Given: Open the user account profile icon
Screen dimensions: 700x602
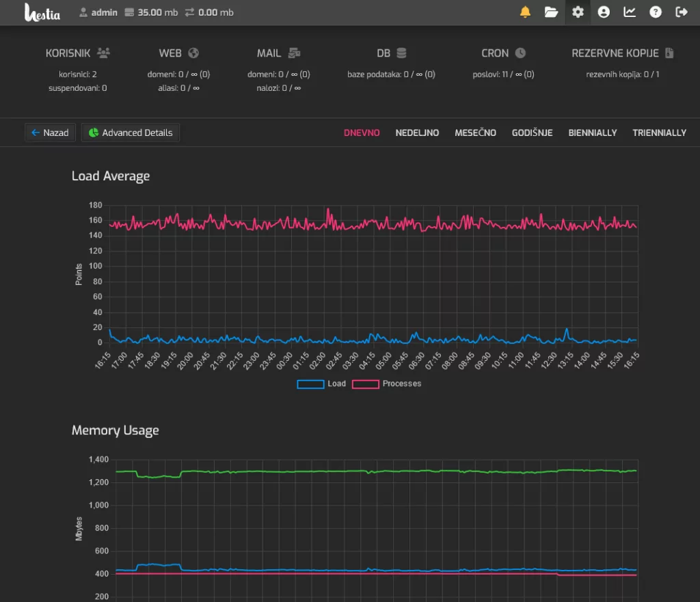Looking at the screenshot, I should (x=604, y=12).
